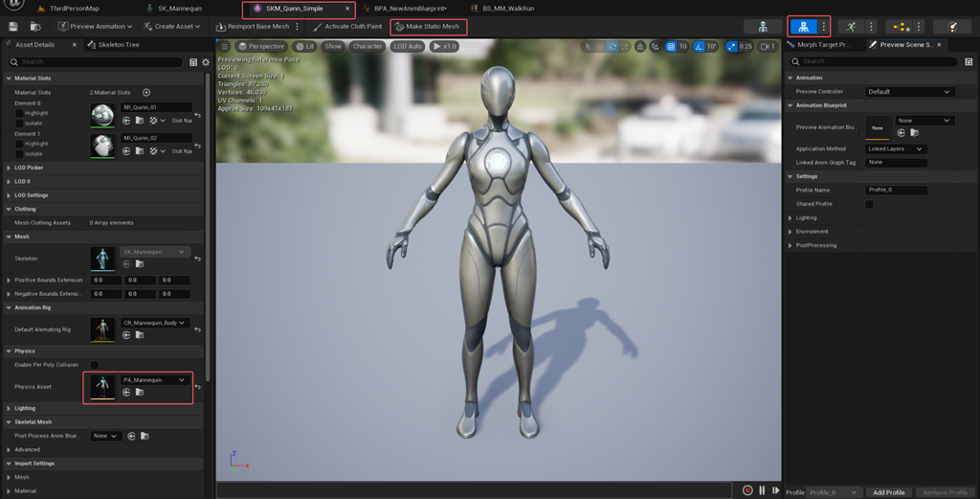Add a new material slot plus icon
This screenshot has width=980, height=499.
pos(146,93)
